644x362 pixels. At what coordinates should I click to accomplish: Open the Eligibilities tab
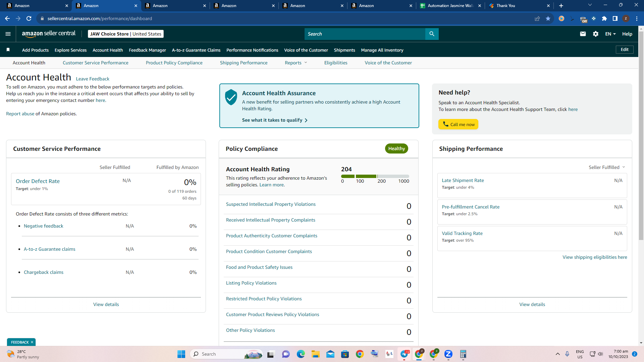coord(336,63)
